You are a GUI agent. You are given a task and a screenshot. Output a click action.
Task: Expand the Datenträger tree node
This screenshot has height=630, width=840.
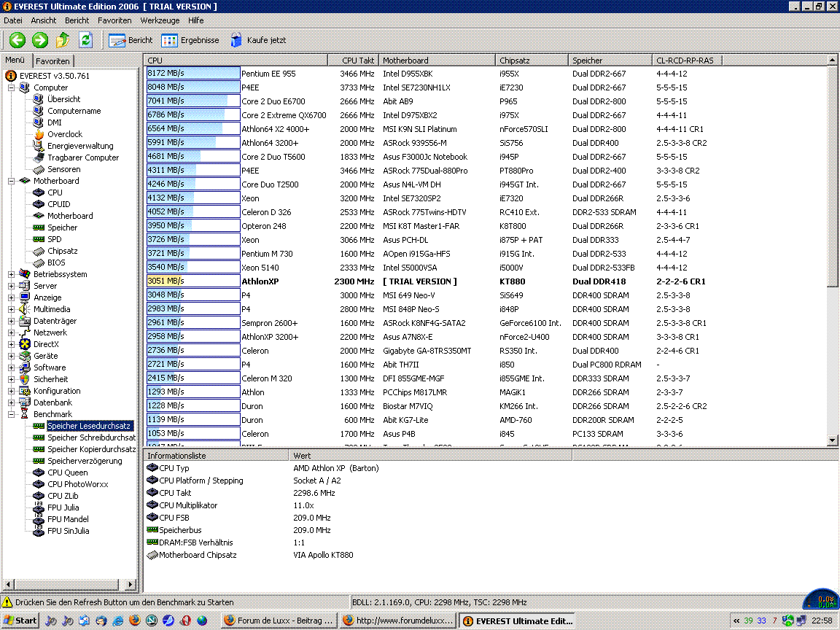11,322
